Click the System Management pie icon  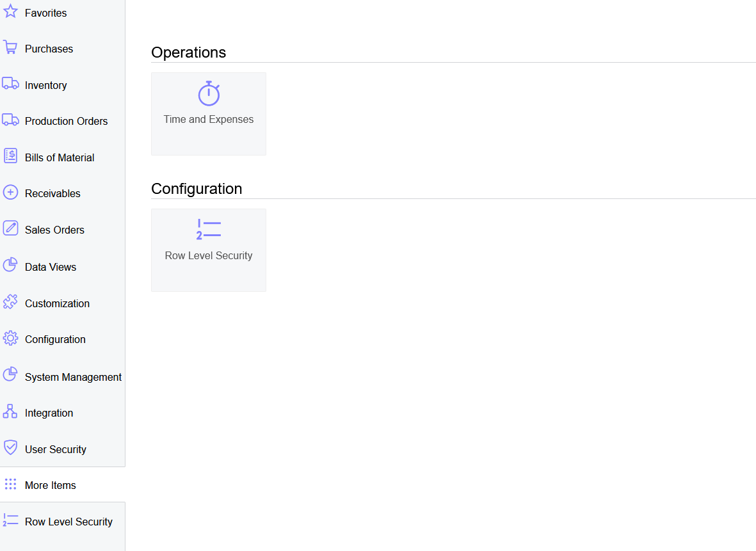[10, 374]
